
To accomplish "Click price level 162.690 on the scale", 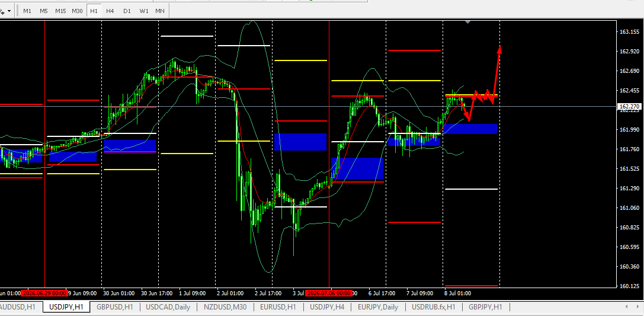I will pyautogui.click(x=629, y=71).
